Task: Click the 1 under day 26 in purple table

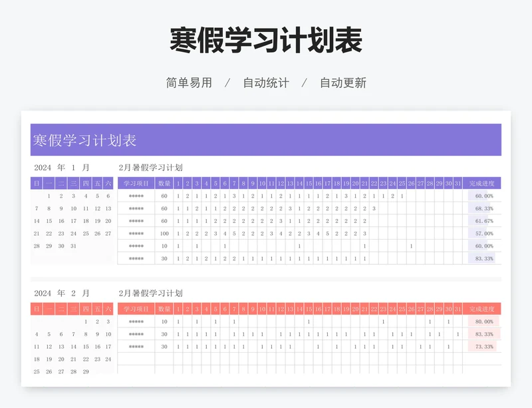Action: (411, 246)
